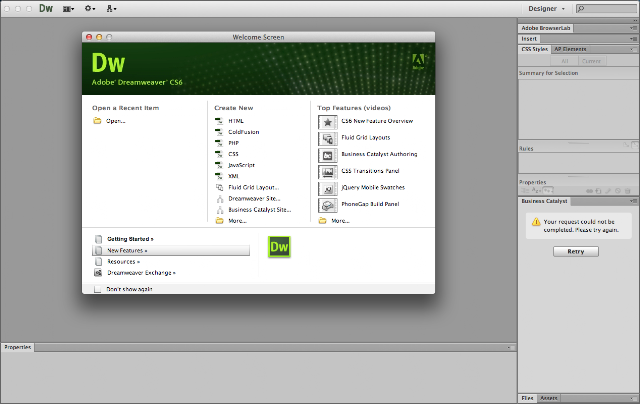
Task: Create a new PHP document
Action: click(x=233, y=143)
